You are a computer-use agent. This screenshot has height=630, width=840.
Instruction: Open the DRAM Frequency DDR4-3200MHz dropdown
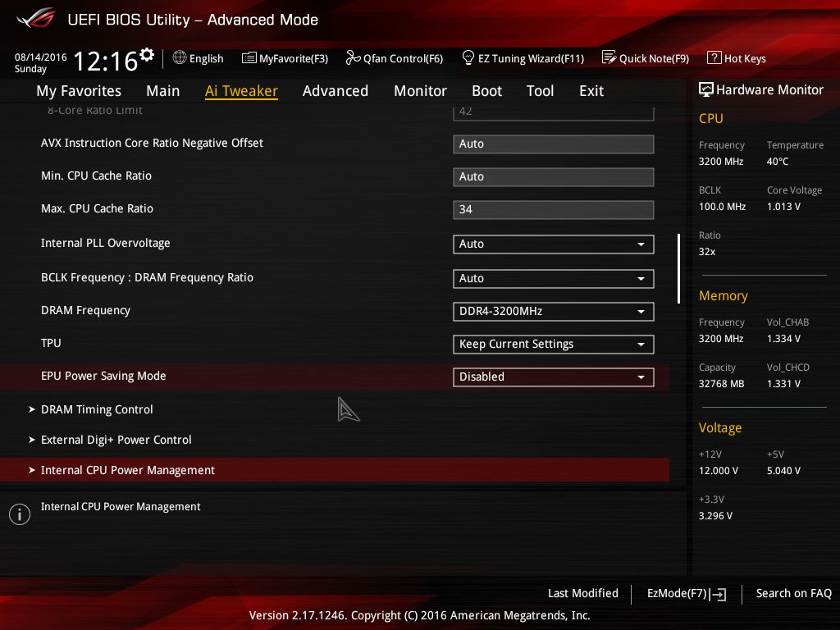[554, 312]
